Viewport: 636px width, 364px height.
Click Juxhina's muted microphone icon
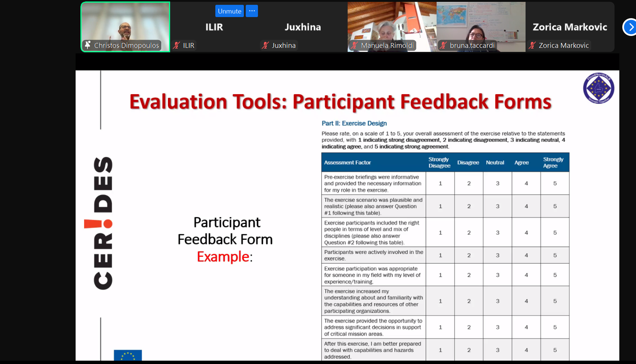point(265,45)
